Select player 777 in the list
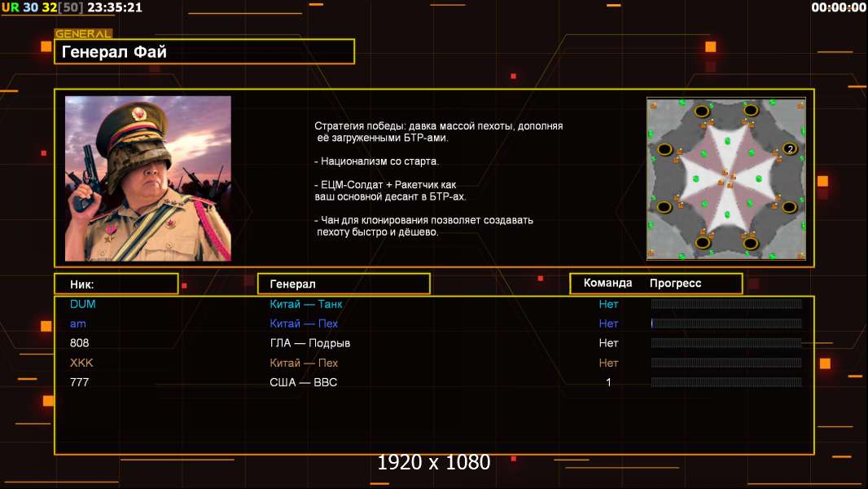The height and width of the screenshot is (489, 868). (x=79, y=382)
